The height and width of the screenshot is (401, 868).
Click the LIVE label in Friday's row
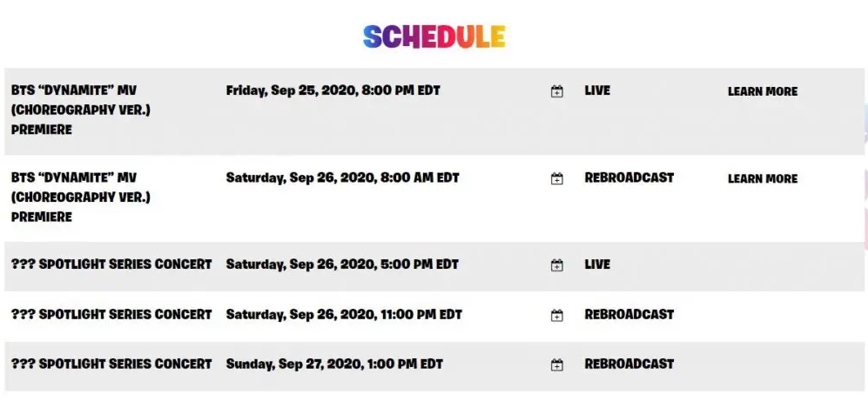pos(597,90)
